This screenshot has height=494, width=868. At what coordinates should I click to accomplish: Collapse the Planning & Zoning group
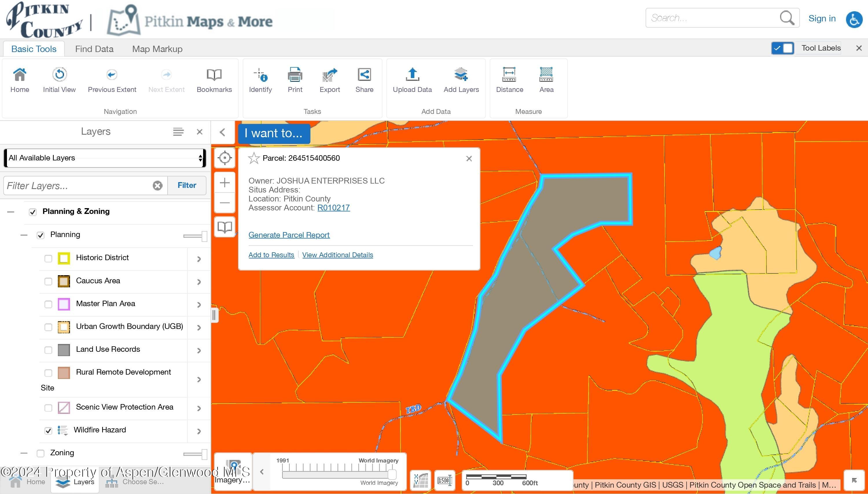[11, 212]
